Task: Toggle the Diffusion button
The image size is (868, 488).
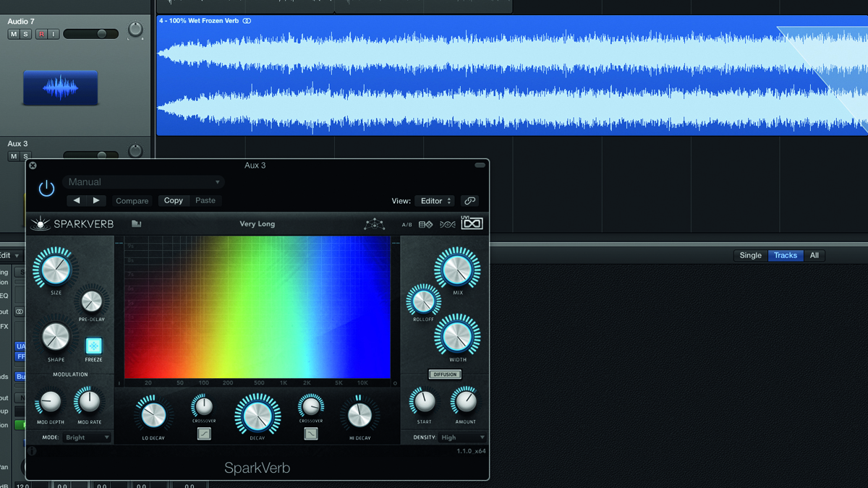Action: coord(445,374)
